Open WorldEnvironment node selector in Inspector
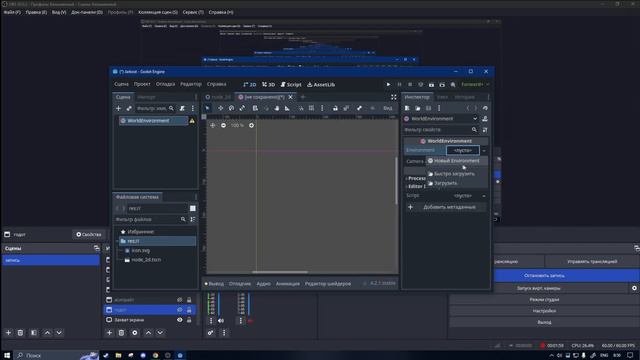640x360 pixels. click(441, 119)
